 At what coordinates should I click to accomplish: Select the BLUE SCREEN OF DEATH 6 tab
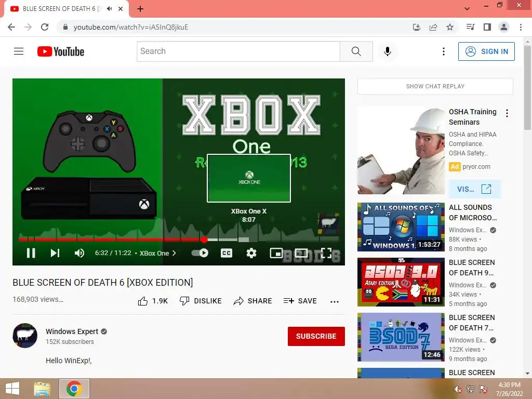click(x=66, y=9)
